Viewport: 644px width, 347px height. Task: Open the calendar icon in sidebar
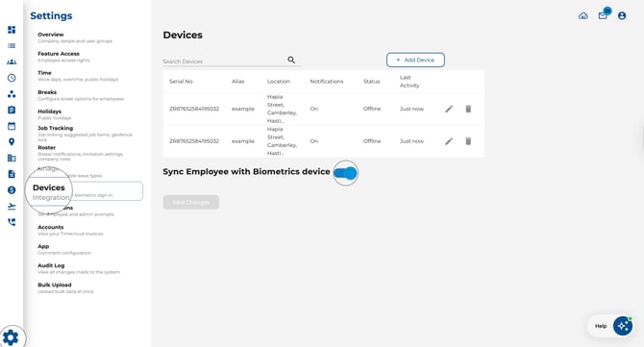[12, 126]
